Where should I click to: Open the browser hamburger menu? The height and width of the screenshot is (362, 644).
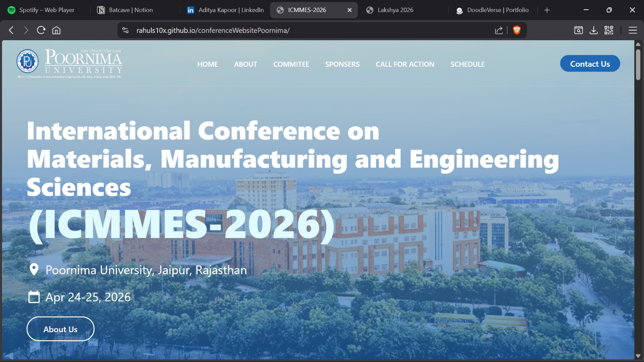(632, 30)
